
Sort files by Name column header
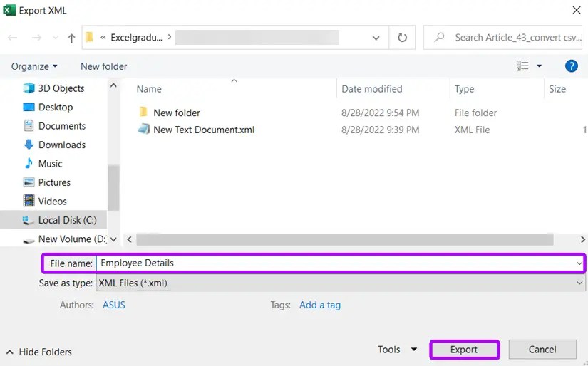149,89
